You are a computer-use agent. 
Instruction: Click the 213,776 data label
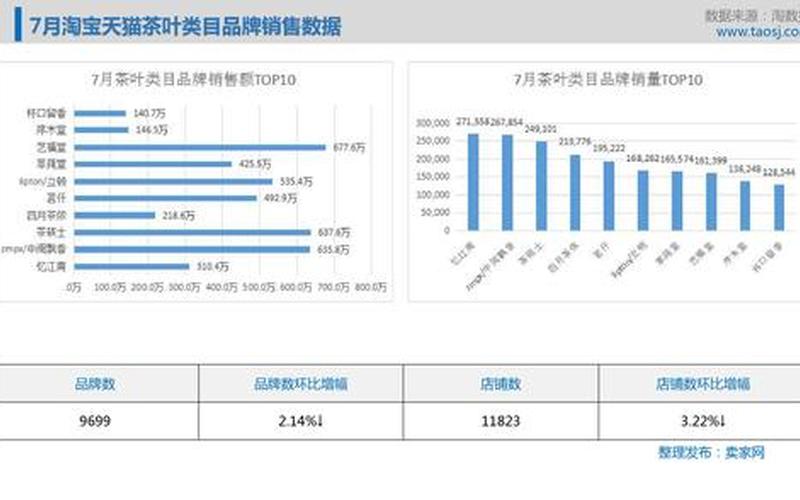pyautogui.click(x=575, y=141)
